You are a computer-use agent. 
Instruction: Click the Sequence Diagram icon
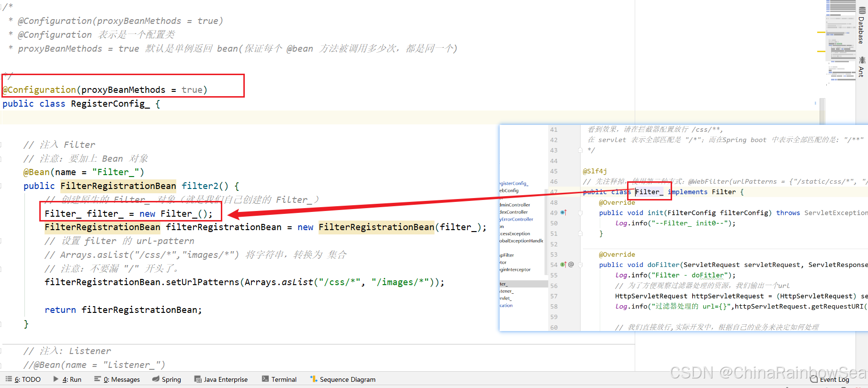click(314, 379)
